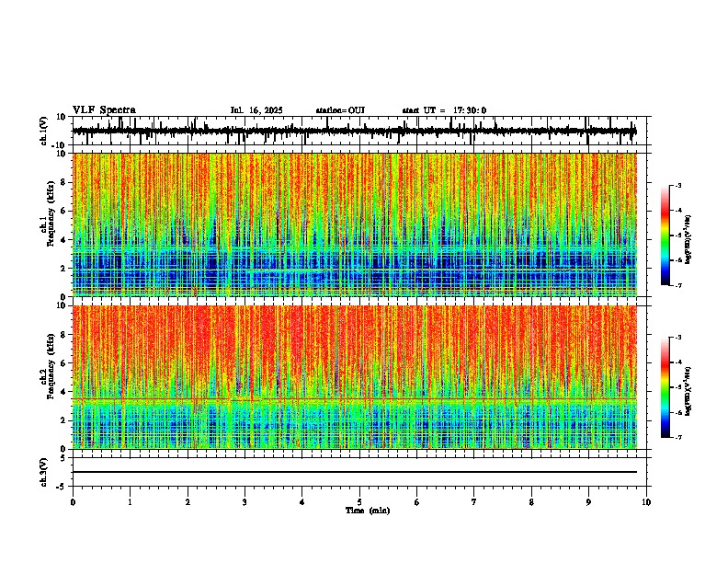Click the ch.1 colorbar PSD unit label
Screen dimensions: 728x563
click(x=688, y=240)
